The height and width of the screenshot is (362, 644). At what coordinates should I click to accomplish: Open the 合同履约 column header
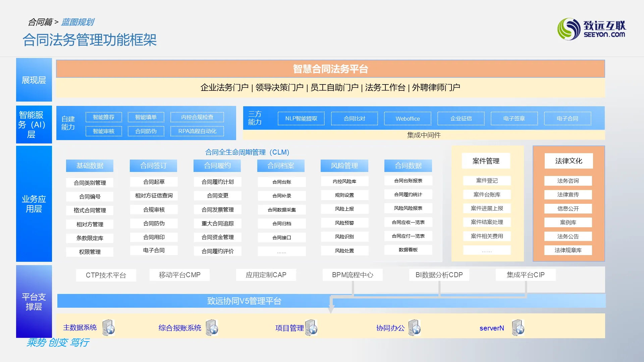coord(217,166)
